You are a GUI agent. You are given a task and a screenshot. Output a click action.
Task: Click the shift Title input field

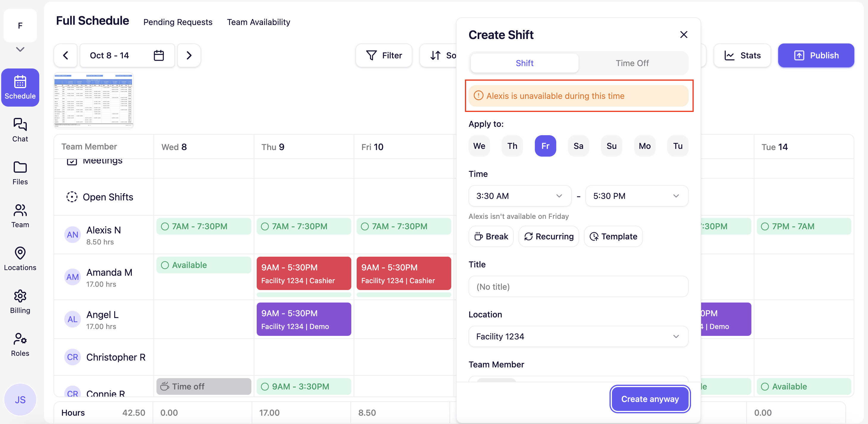578,287
